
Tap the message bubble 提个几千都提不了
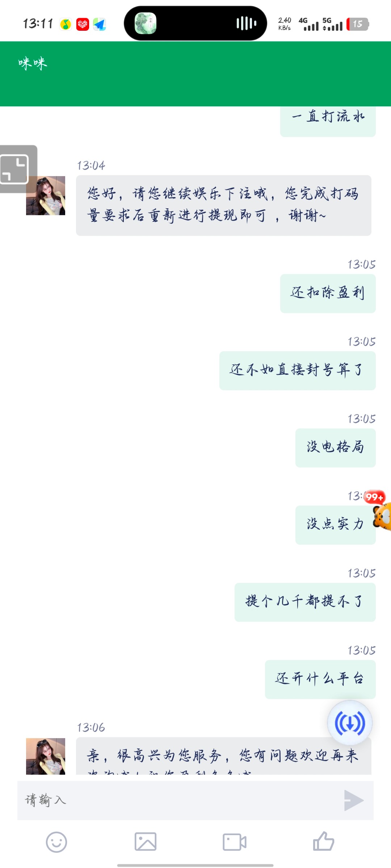point(305,602)
